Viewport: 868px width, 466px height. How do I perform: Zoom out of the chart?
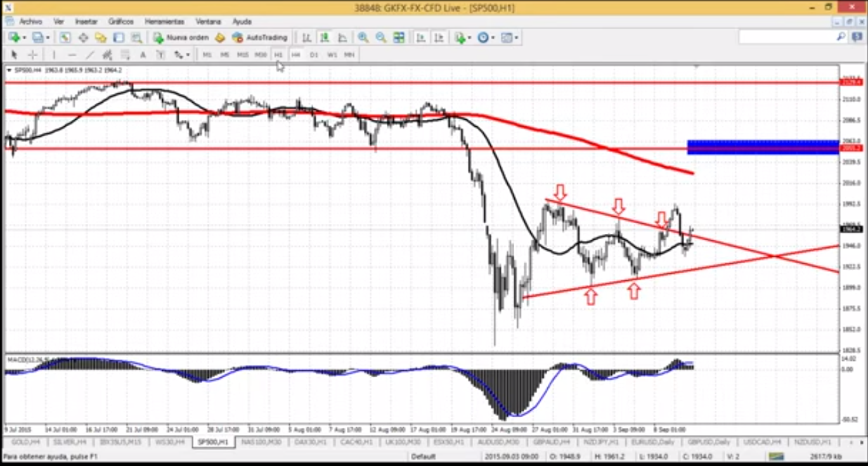(x=380, y=37)
